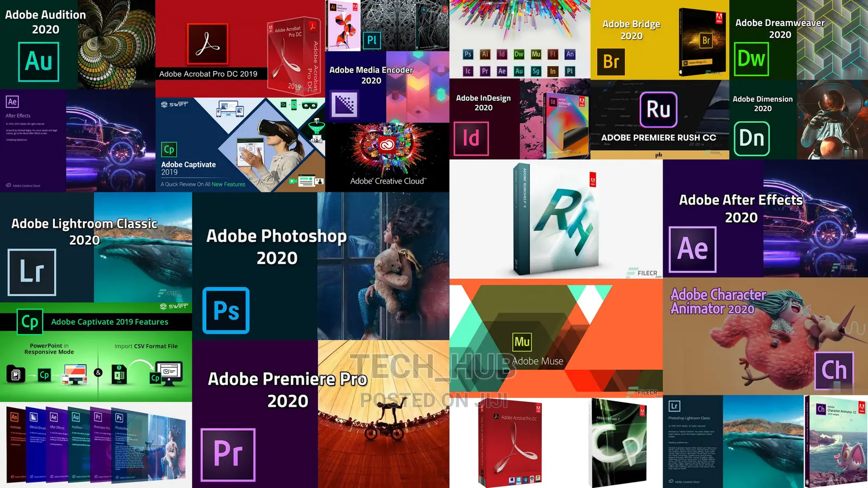Click the Adobe Dreamweaver 2020 title
This screenshot has height=488, width=868.
(780, 29)
